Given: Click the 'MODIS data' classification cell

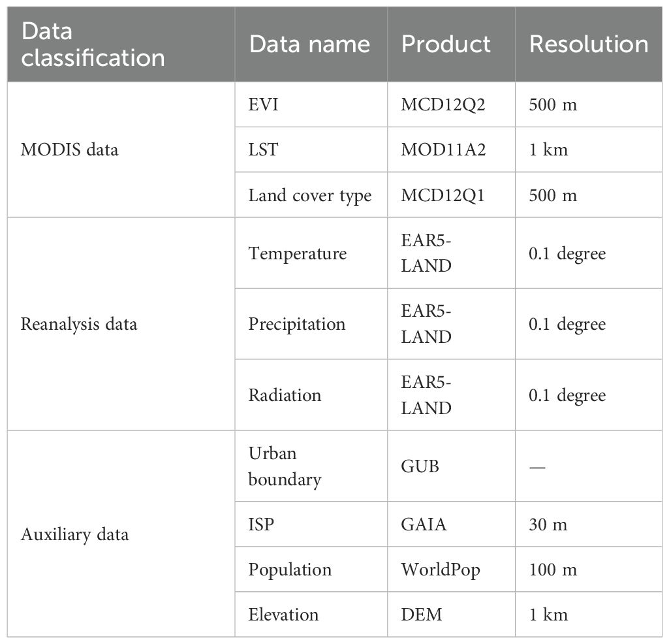Looking at the screenshot, I should point(70,150).
